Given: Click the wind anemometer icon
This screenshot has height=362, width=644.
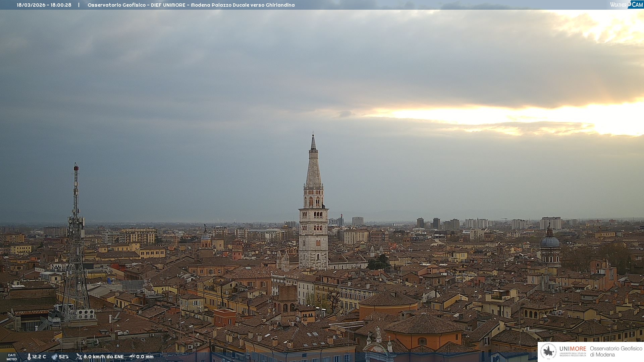Looking at the screenshot, I should point(79,357).
